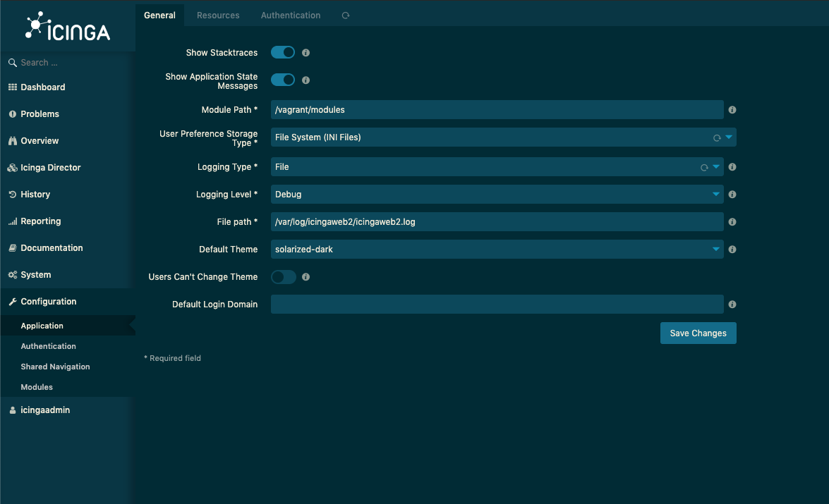The height and width of the screenshot is (504, 829).
Task: Click the System gears icon
Action: 13,275
